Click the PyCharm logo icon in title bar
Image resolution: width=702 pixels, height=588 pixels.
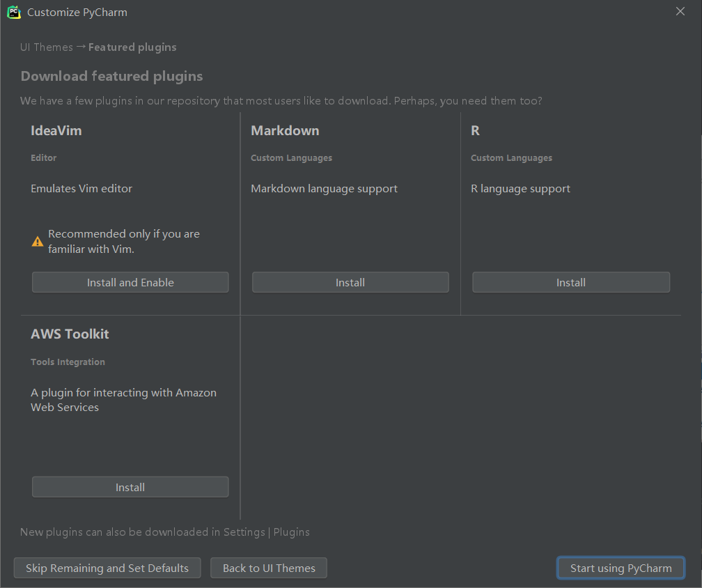click(x=14, y=12)
